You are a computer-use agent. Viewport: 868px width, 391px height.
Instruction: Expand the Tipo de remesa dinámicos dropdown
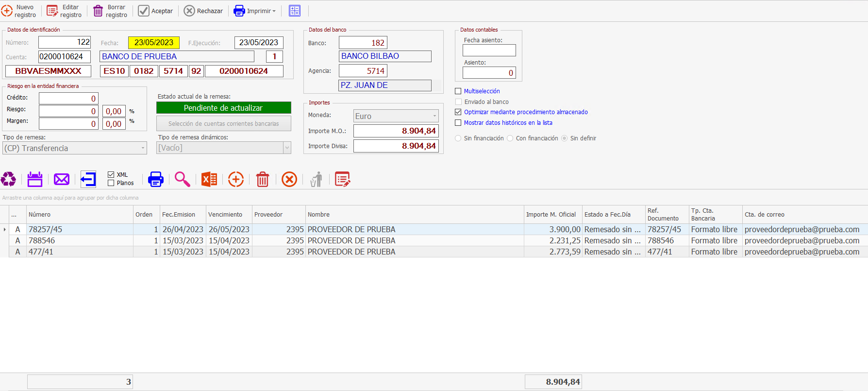pyautogui.click(x=287, y=148)
